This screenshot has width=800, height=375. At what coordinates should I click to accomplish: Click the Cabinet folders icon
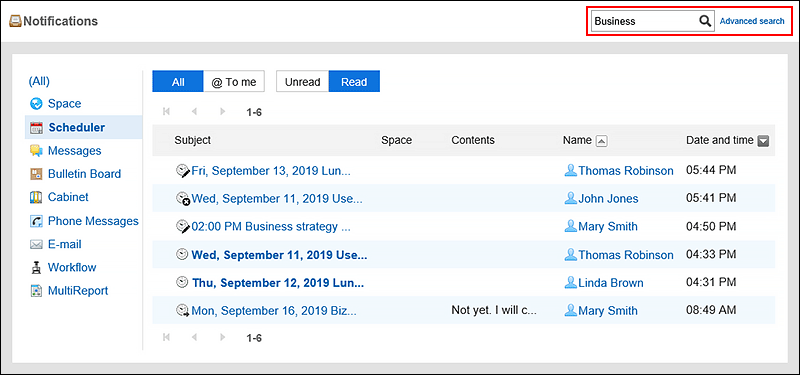(x=36, y=197)
